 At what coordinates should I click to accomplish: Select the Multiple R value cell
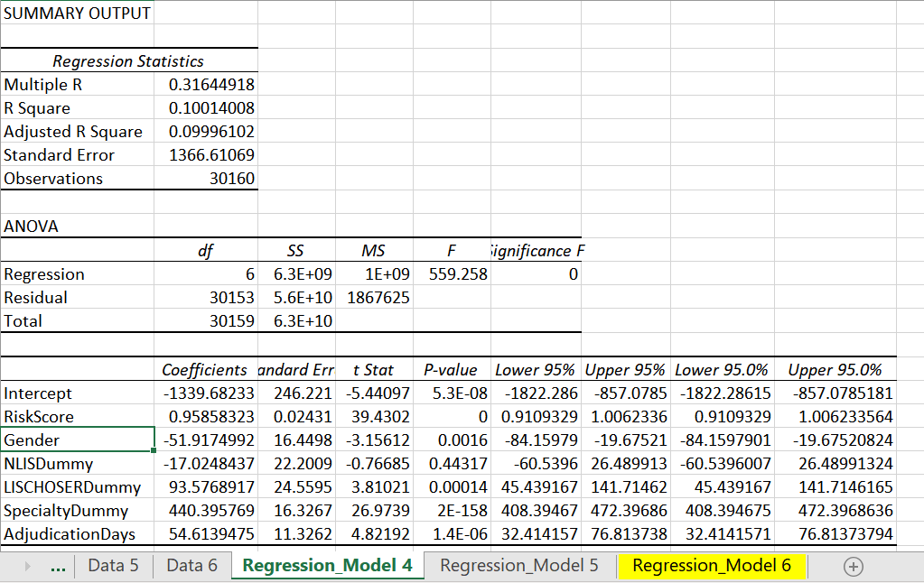pyautogui.click(x=206, y=84)
